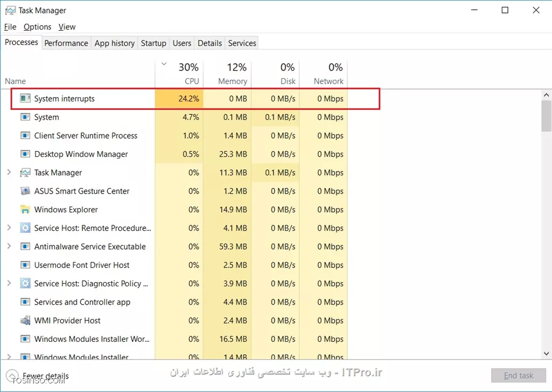Select the System process name
The image size is (552, 392).
[46, 117]
